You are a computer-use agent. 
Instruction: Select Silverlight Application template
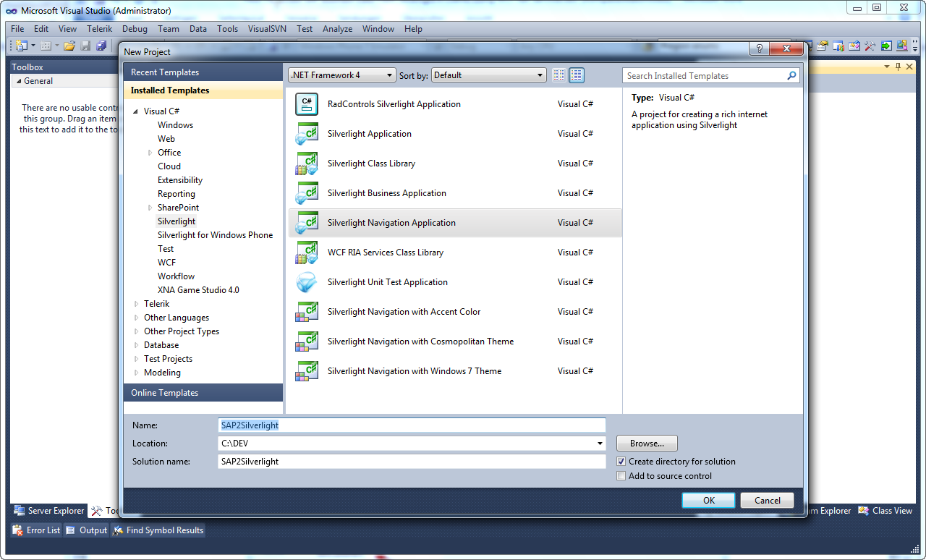click(x=455, y=134)
